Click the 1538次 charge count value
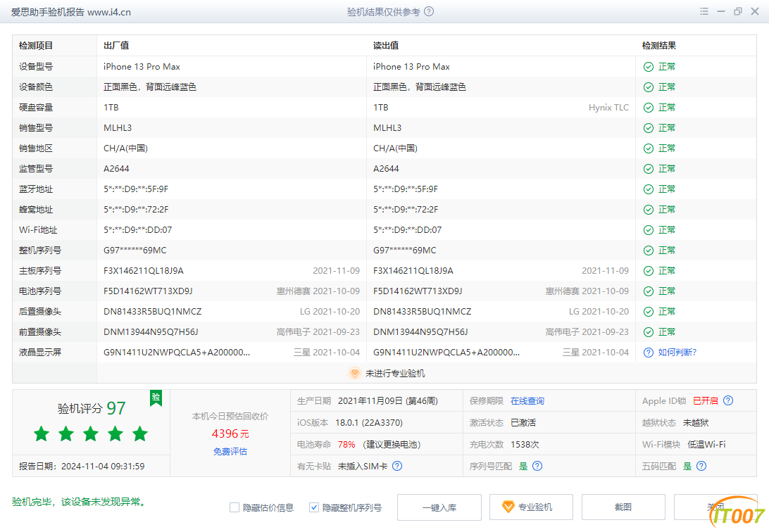The image size is (769, 532). (525, 444)
